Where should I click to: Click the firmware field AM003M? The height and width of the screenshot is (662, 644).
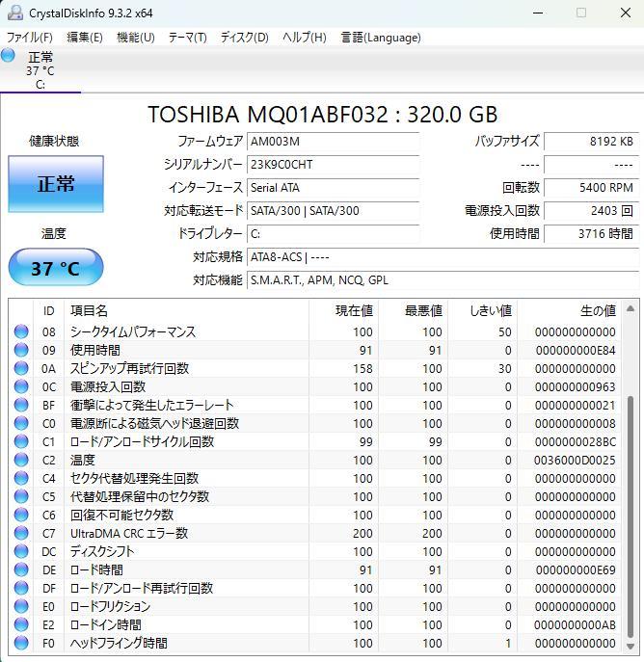pyautogui.click(x=333, y=142)
